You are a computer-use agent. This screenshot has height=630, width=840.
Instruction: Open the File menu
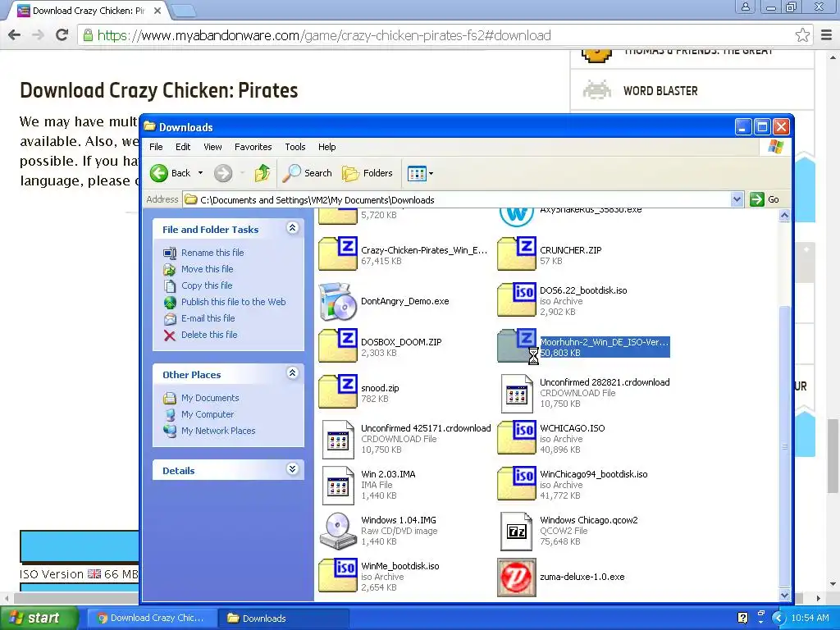pos(156,147)
